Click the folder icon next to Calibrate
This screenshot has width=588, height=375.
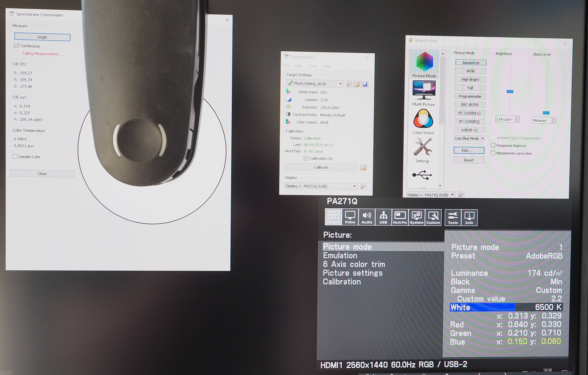pos(364,167)
